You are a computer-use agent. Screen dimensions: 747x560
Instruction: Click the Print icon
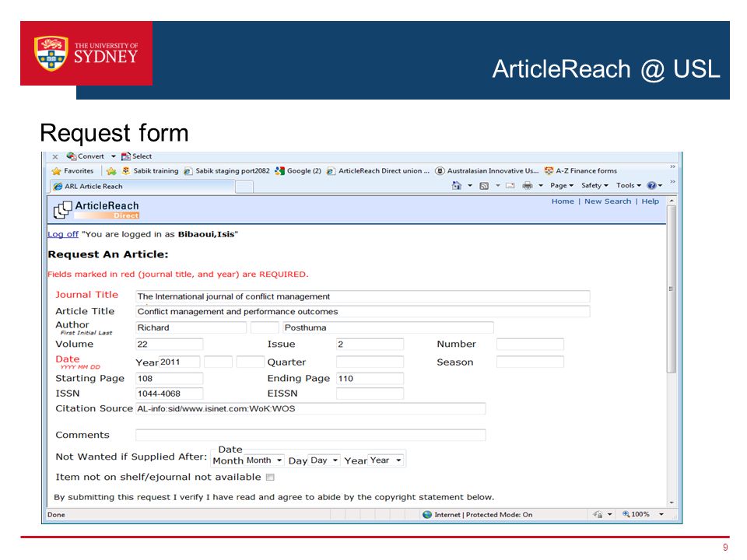(x=528, y=186)
